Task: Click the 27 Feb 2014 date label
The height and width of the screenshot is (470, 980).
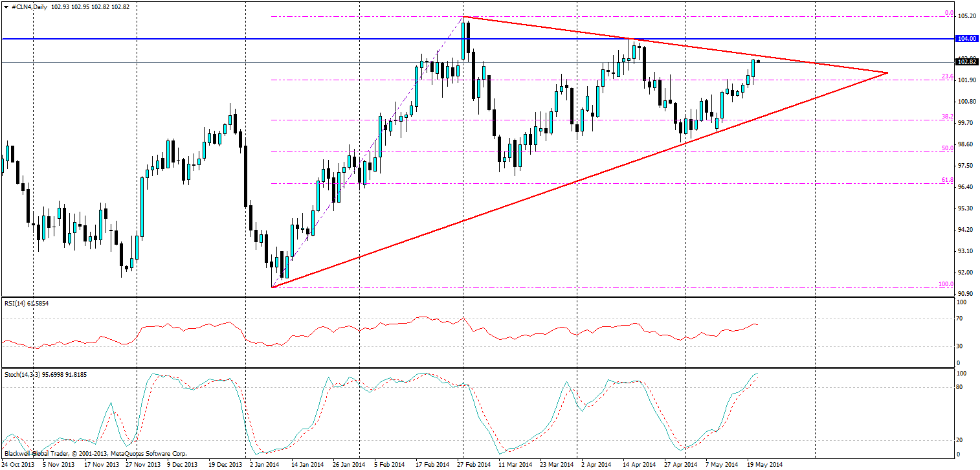Action: [474, 465]
